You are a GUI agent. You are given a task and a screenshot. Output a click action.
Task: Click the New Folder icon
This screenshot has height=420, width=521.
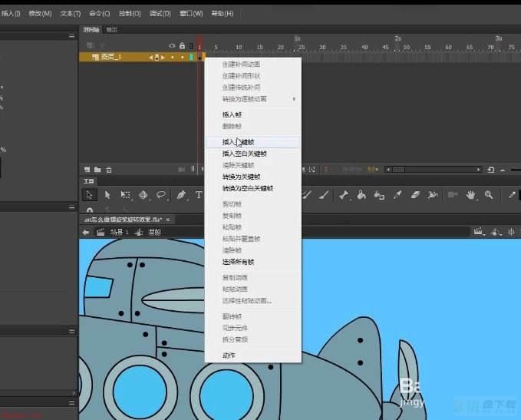[97, 170]
